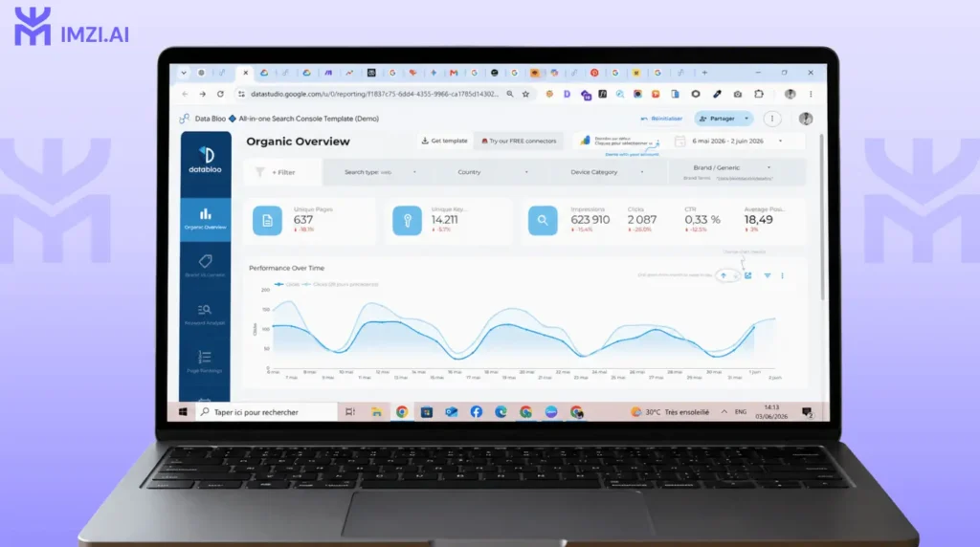Click the drill up arrow on the chart
This screenshot has height=547, width=980.
[x=724, y=275]
